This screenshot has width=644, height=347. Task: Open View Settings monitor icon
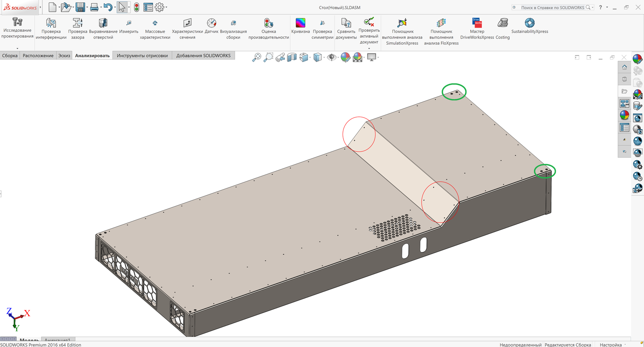point(372,58)
